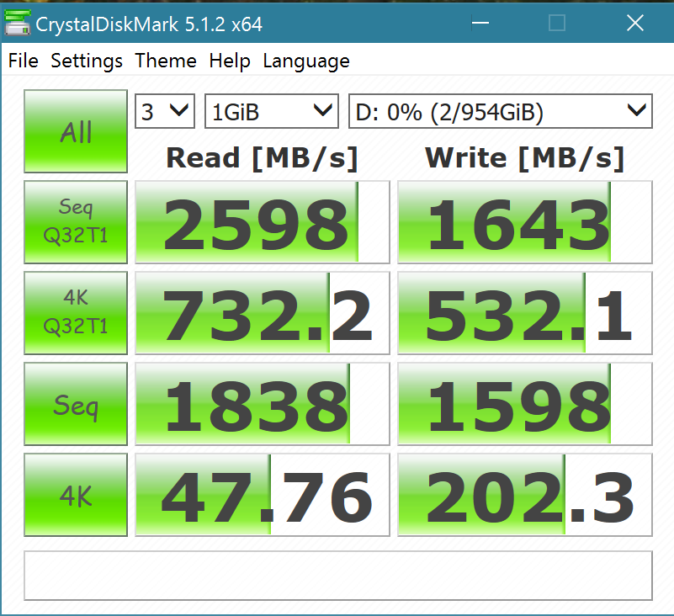The height and width of the screenshot is (616, 674).
Task: Open the test count dropdown showing 3
Action: pyautogui.click(x=165, y=111)
